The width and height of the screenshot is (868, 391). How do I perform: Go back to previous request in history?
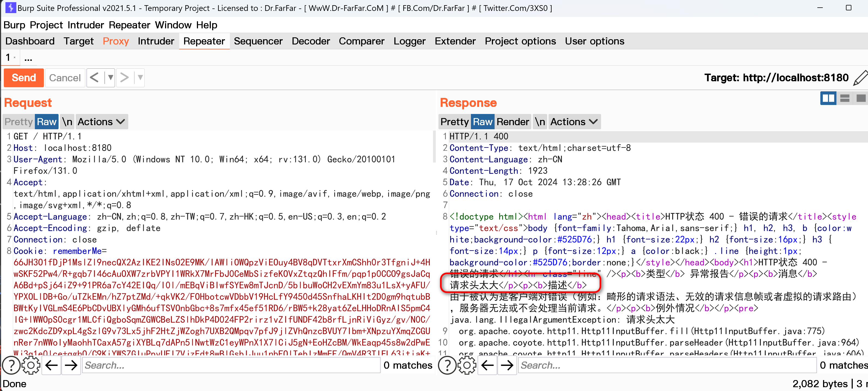[95, 78]
